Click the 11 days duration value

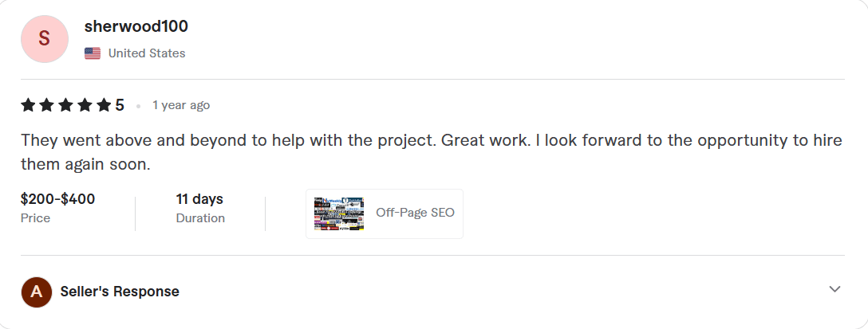199,199
